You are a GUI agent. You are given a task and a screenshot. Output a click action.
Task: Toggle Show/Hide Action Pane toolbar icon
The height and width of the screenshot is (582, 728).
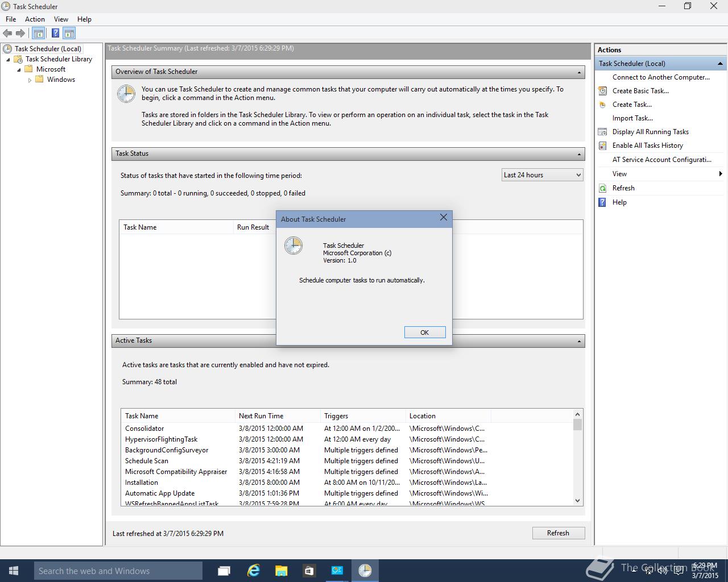click(69, 33)
